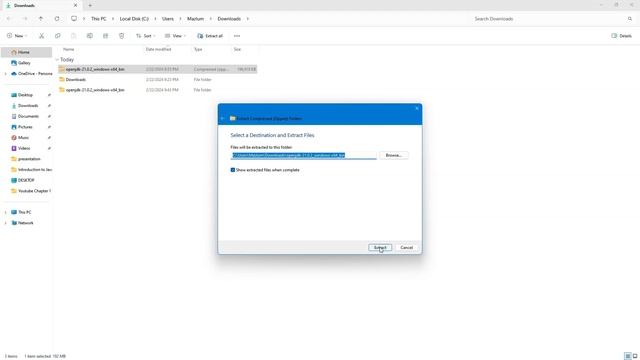640x360 pixels.
Task: Click the Copy icon in toolbar
Action: [58, 36]
